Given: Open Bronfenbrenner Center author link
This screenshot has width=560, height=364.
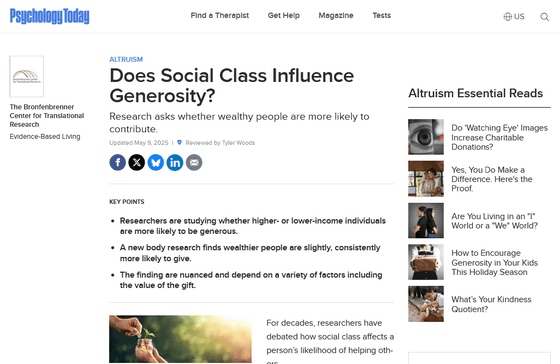Looking at the screenshot, I should pyautogui.click(x=47, y=115).
